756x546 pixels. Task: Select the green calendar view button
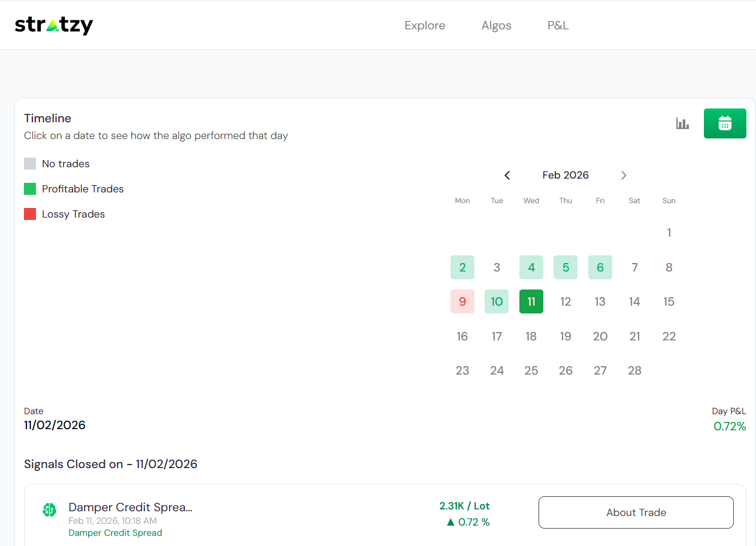(x=725, y=123)
